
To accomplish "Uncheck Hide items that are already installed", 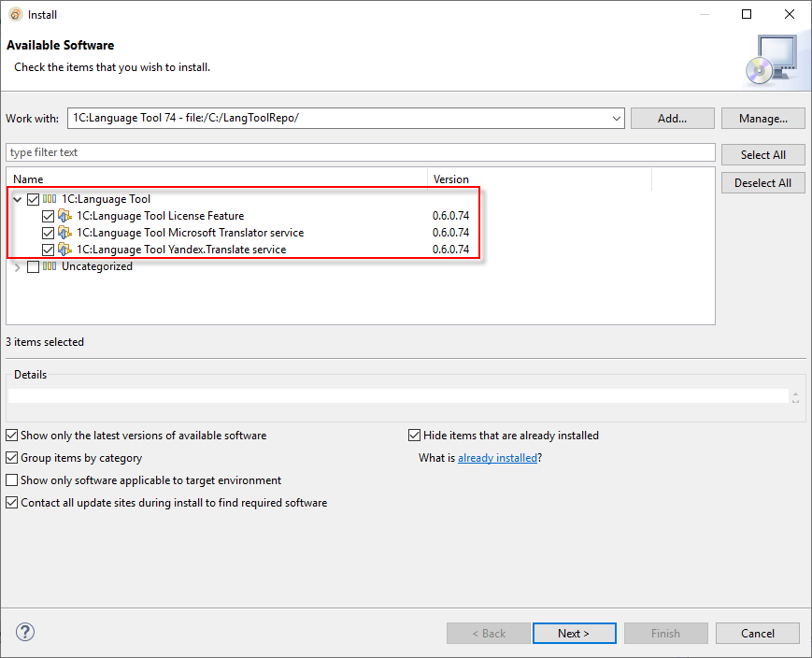I will click(415, 436).
